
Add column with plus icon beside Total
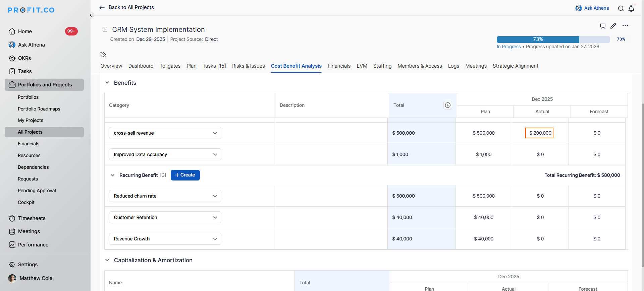click(447, 105)
